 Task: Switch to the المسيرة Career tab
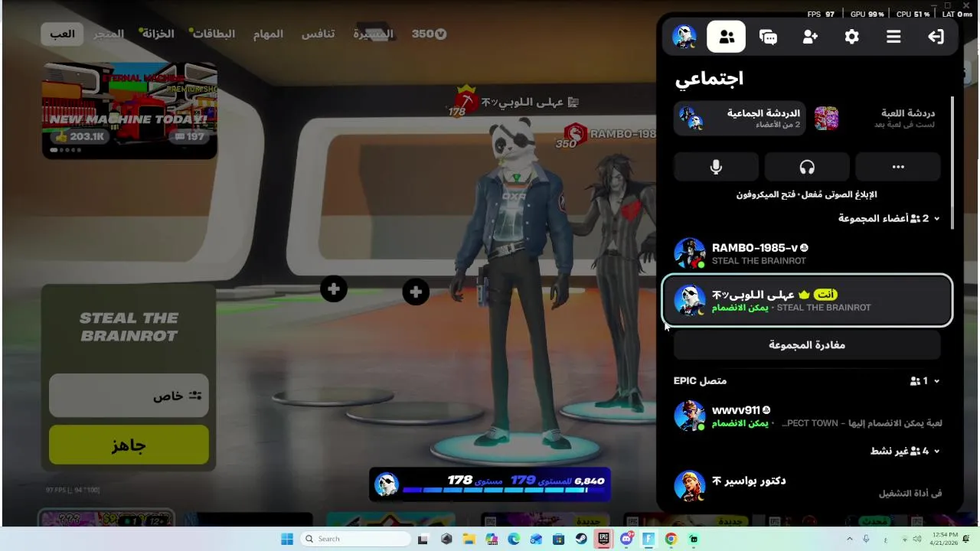coord(373,34)
